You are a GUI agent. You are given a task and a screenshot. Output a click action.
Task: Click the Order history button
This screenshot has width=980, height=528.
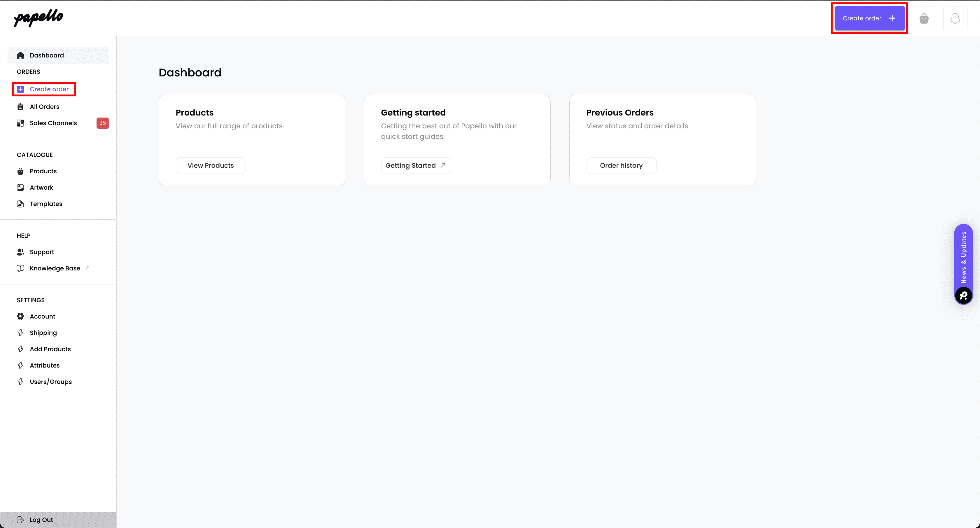click(621, 165)
